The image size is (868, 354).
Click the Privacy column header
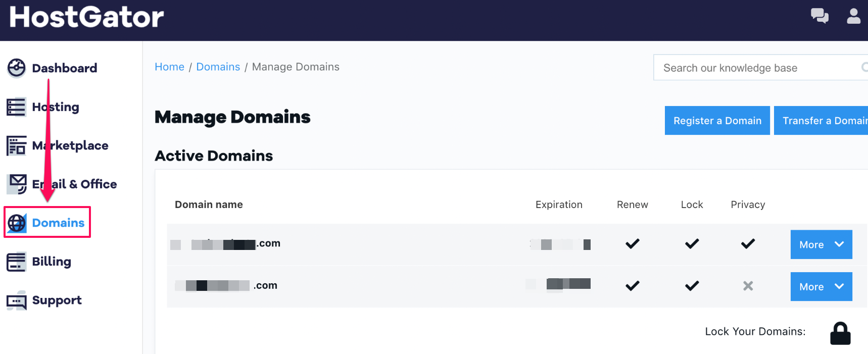748,205
